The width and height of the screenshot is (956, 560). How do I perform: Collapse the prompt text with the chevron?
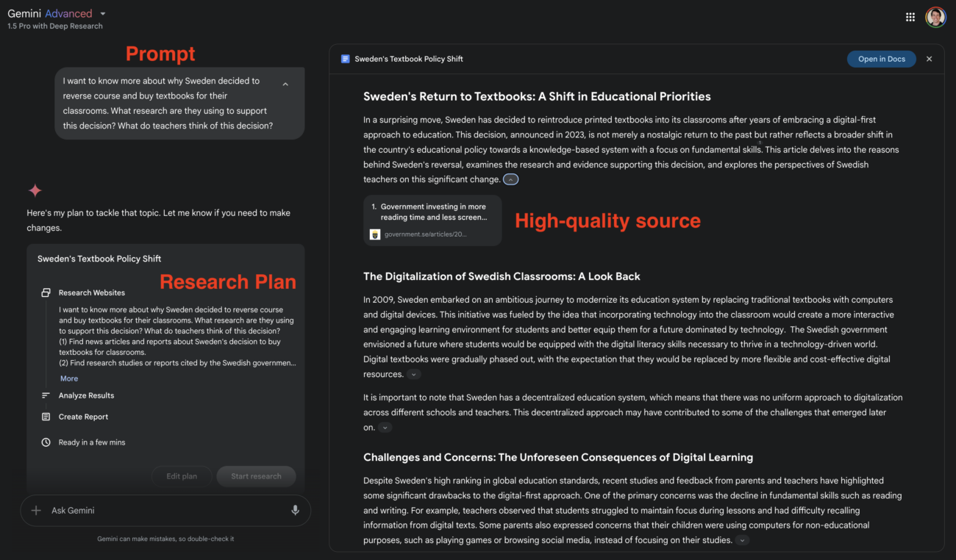pos(285,85)
